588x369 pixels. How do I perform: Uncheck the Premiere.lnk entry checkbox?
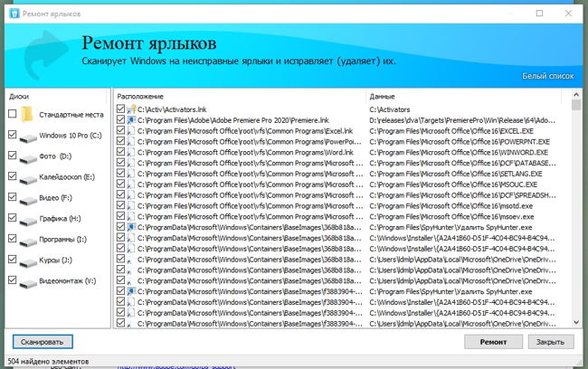pyautogui.click(x=120, y=119)
